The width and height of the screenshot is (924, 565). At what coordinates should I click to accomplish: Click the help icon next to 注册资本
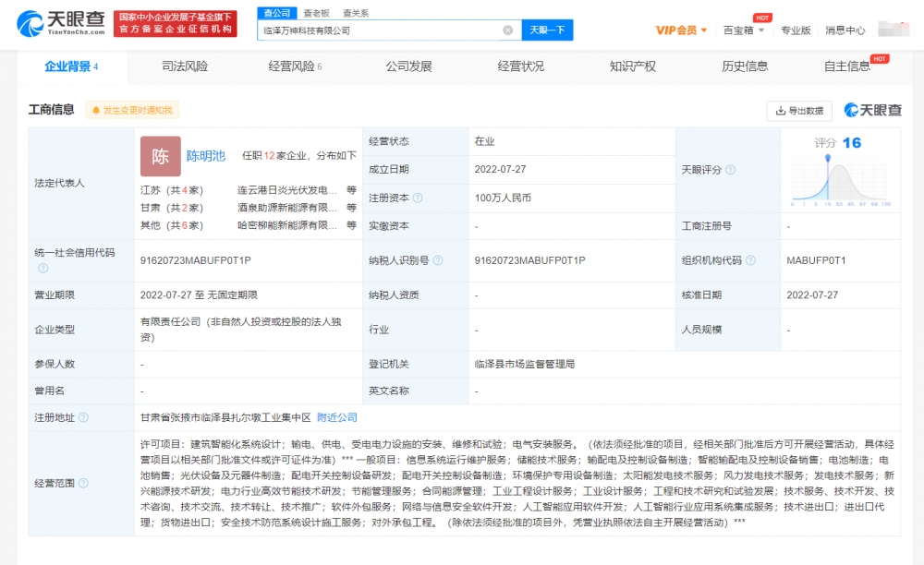pos(418,198)
